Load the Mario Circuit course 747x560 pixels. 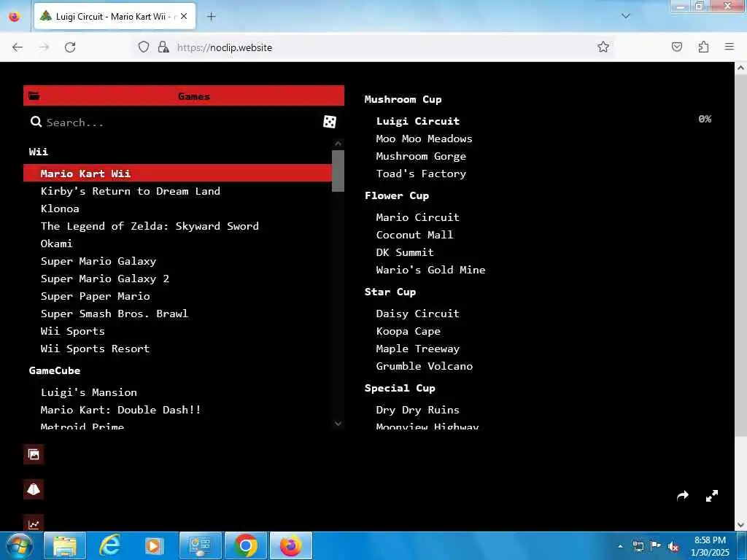(x=418, y=217)
